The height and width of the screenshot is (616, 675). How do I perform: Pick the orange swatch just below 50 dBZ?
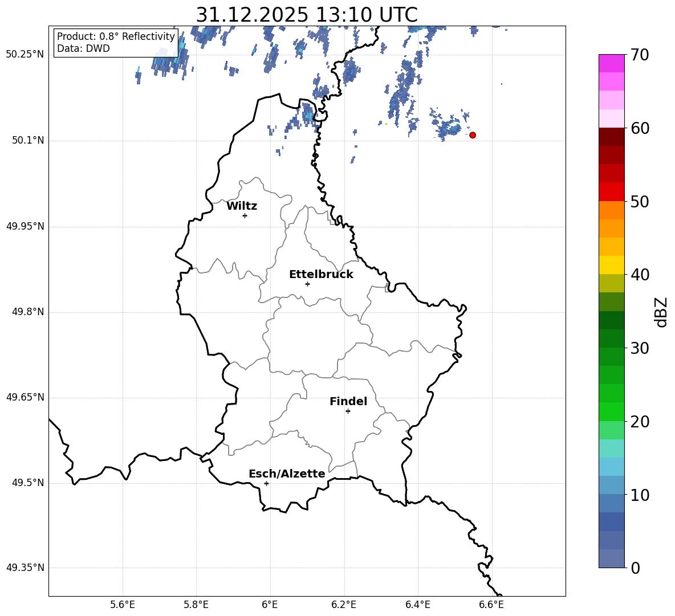click(x=612, y=210)
